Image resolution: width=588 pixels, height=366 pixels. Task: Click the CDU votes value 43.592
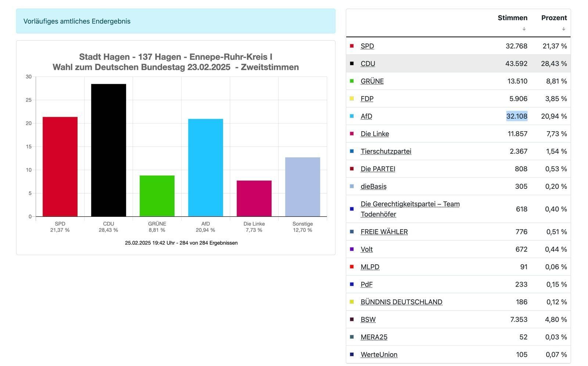[x=516, y=64]
